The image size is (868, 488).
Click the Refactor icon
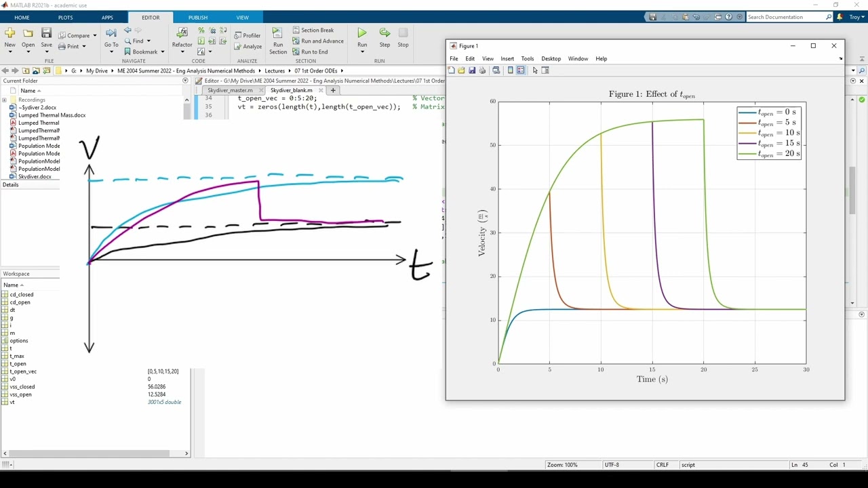click(182, 33)
